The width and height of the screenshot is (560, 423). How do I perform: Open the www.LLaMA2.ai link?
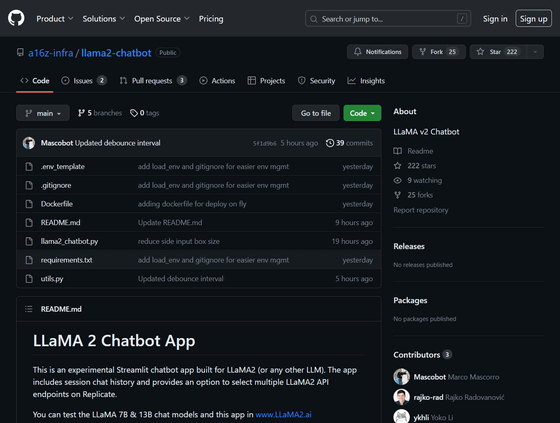[283, 414]
